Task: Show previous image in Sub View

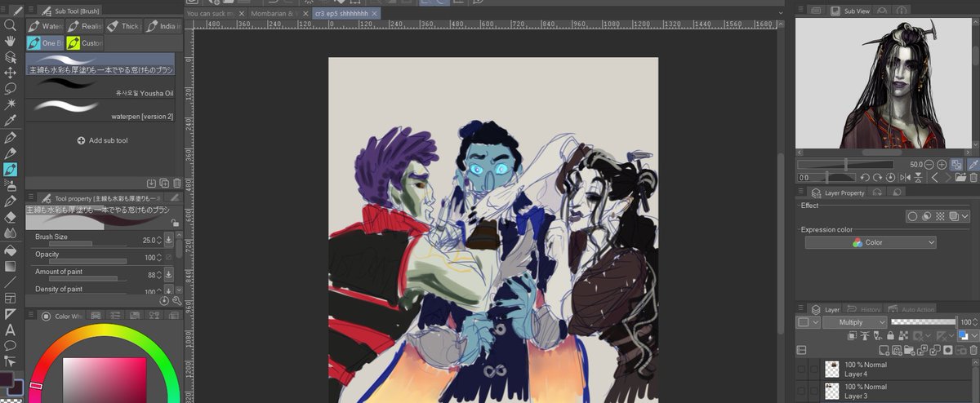Action: 933,177
